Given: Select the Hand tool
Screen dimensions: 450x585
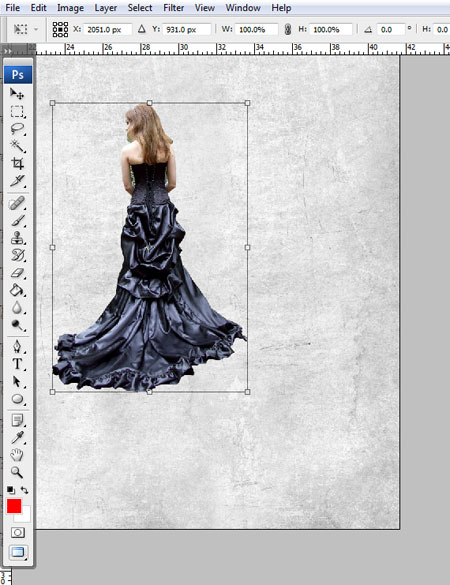Looking at the screenshot, I should (17, 455).
